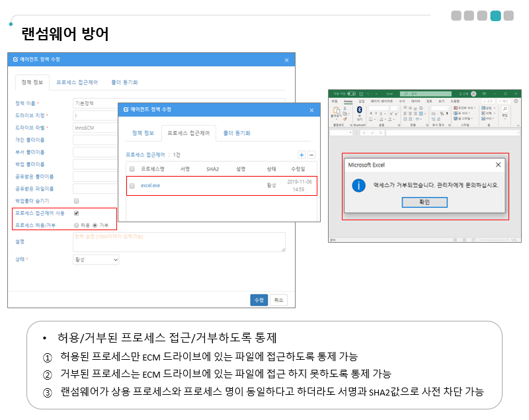Open the 상태 dropdown showing 활성
The image size is (529, 420).
tap(96, 260)
